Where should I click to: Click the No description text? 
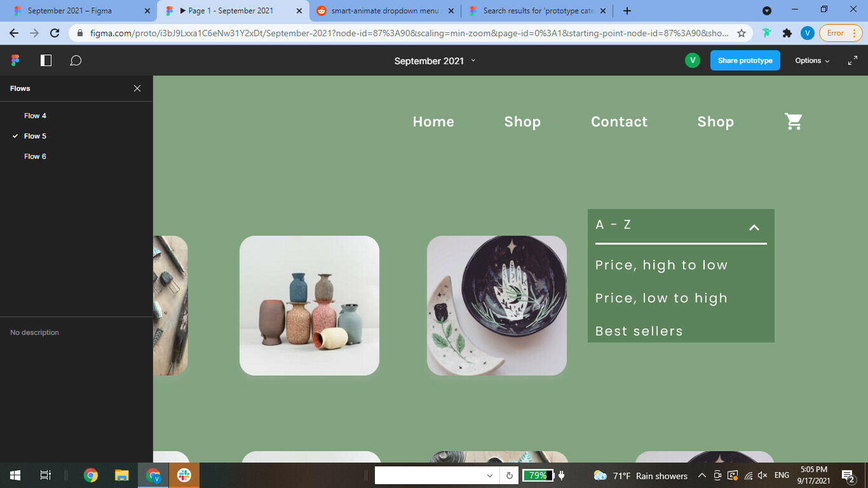click(x=34, y=332)
